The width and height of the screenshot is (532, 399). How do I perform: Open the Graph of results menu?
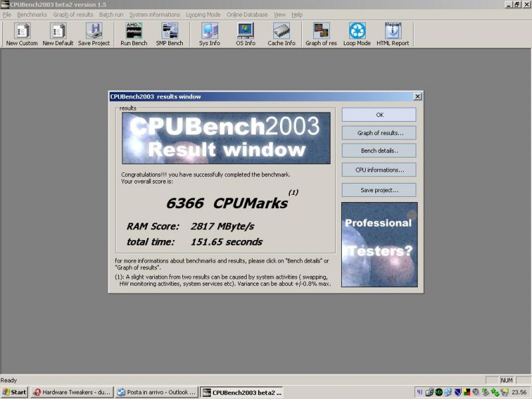click(x=73, y=15)
